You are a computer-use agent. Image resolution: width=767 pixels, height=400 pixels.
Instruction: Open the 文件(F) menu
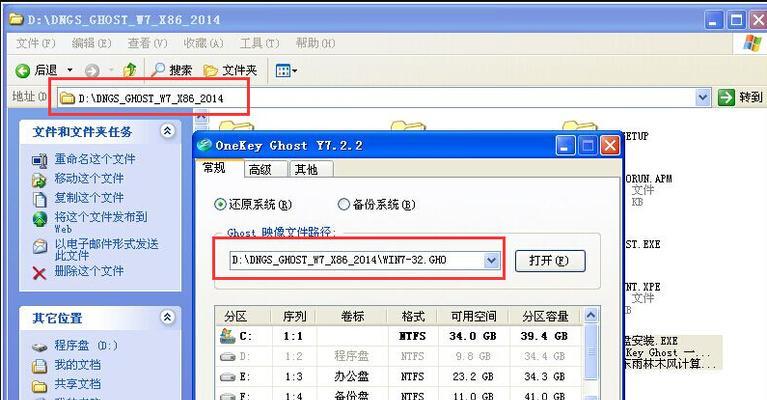pyautogui.click(x=36, y=44)
